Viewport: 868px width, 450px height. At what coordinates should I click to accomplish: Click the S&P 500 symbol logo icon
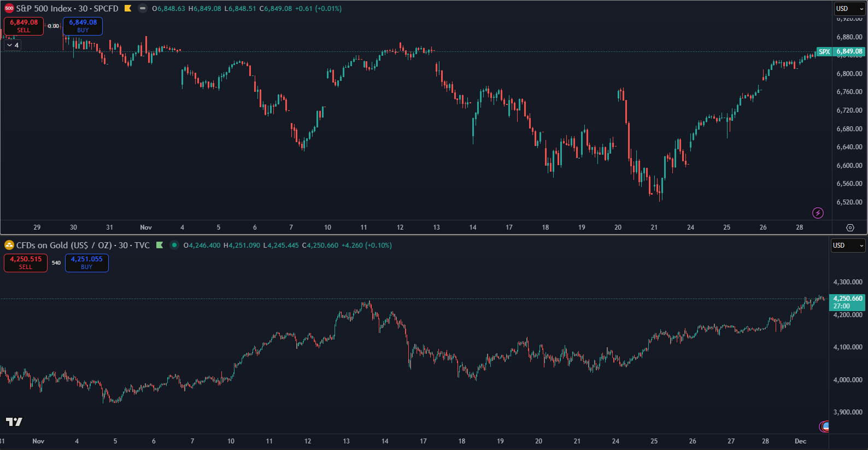[x=9, y=9]
